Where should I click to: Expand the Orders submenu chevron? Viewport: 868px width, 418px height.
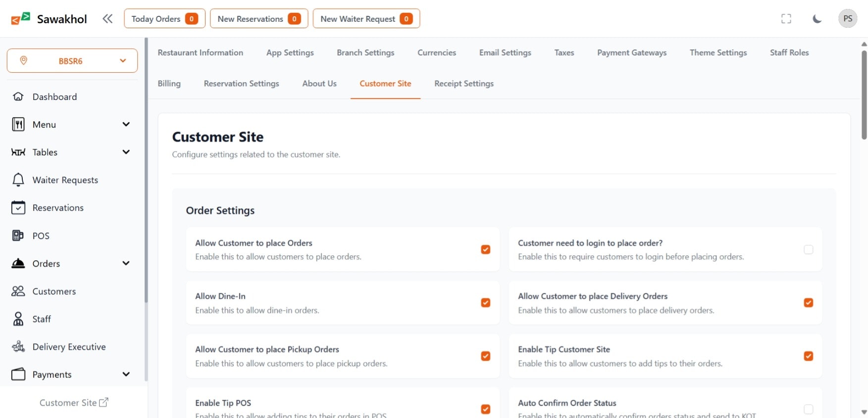click(x=126, y=263)
